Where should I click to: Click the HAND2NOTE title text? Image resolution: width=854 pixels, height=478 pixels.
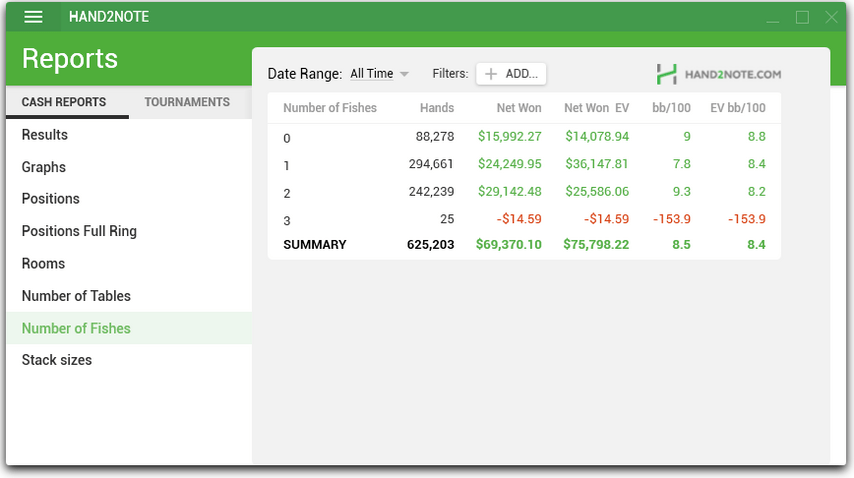tap(109, 17)
